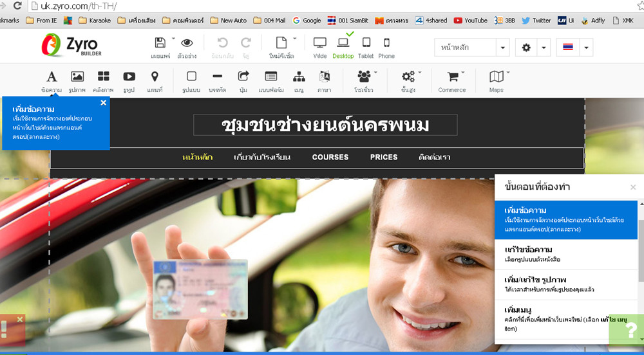Click the undo arrow icon
The height and width of the screenshot is (355, 644).
tap(222, 42)
